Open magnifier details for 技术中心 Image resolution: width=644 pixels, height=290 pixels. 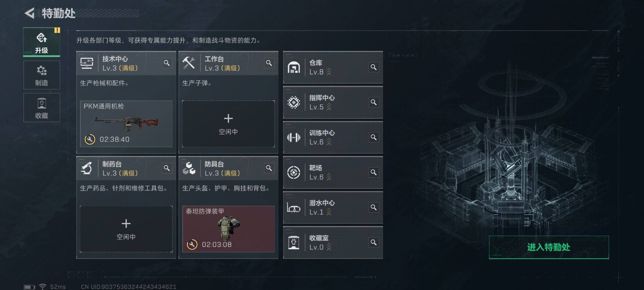point(167,63)
